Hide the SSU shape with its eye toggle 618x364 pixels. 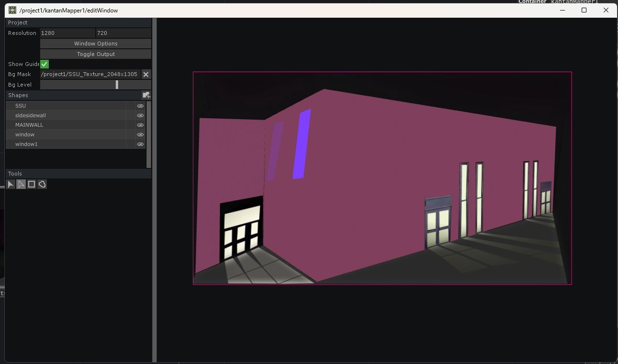[x=140, y=106]
